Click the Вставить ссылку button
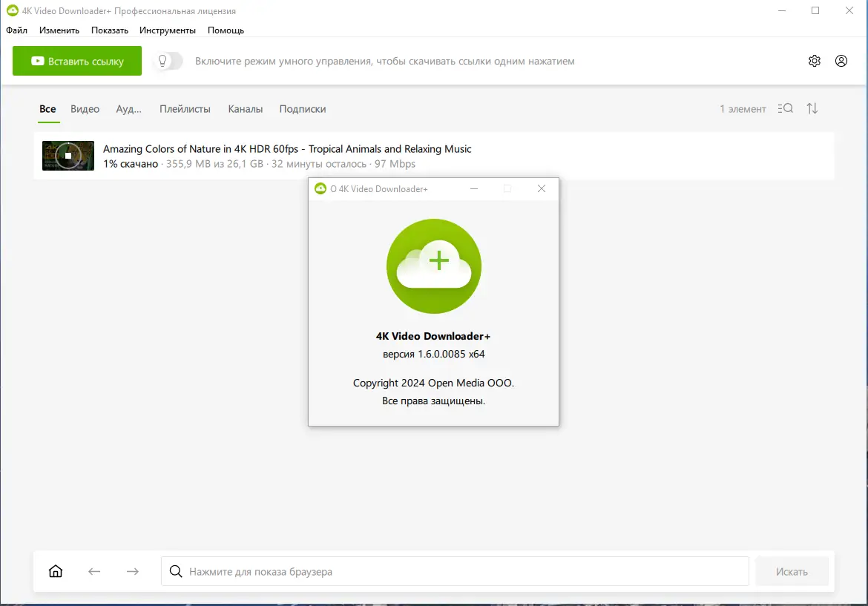Screen dimensions: 868x606 (x=77, y=61)
